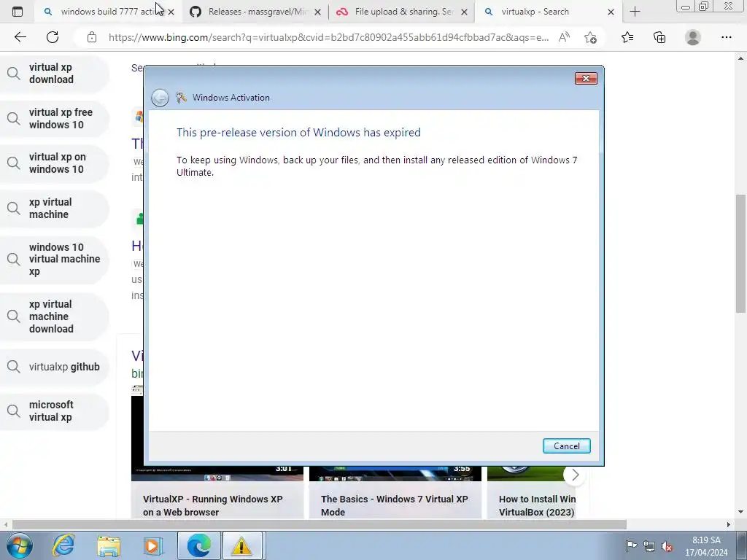Open Action Center flag in tray
The image size is (747, 560).
pyautogui.click(x=631, y=545)
